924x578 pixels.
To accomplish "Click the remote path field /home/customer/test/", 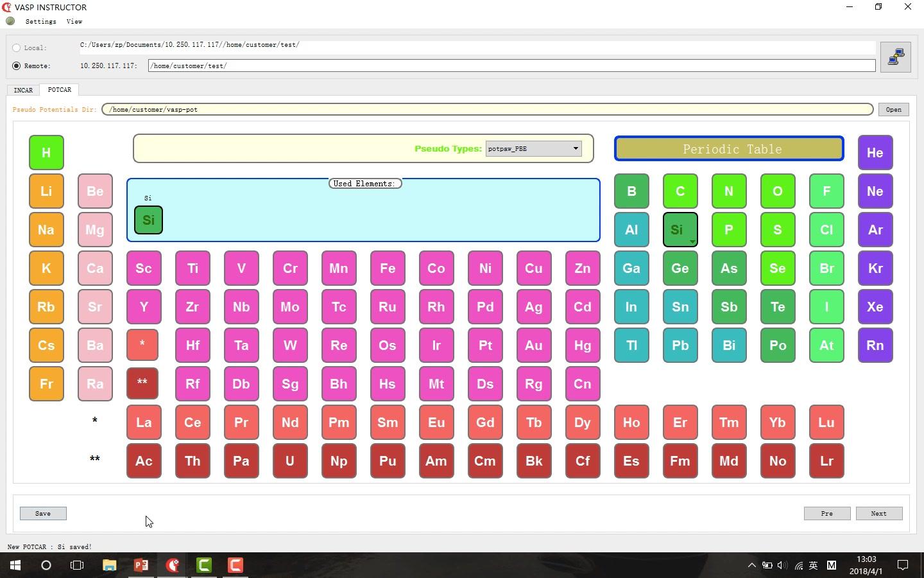I will (511, 66).
